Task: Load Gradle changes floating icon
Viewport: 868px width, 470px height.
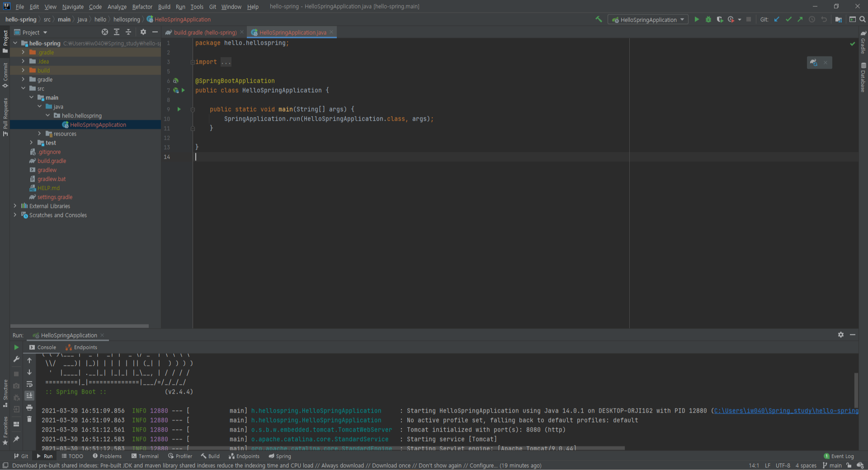Action: [814, 63]
